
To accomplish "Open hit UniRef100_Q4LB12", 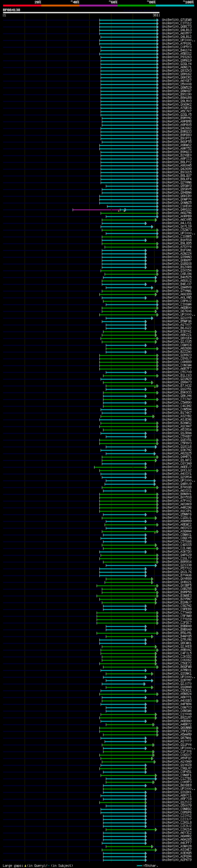I will [177, 37].
